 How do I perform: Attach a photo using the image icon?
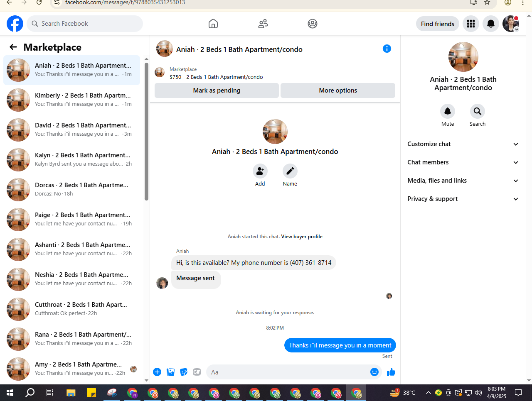click(170, 372)
